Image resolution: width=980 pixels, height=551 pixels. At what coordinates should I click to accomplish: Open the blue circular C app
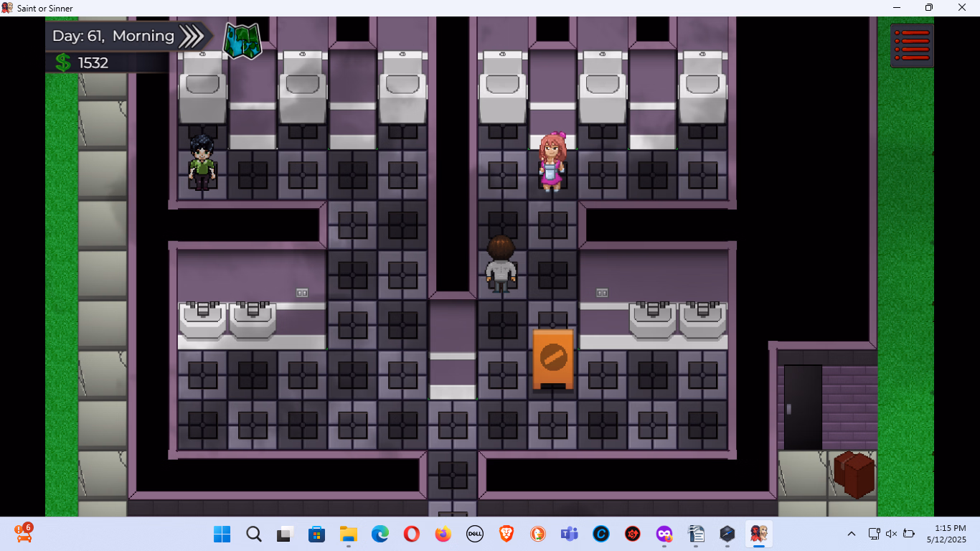click(x=600, y=534)
